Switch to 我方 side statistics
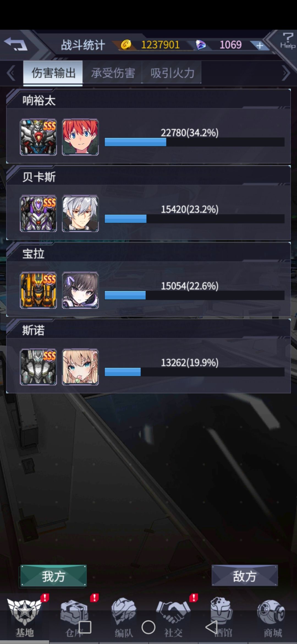The height and width of the screenshot is (644, 297). (53, 576)
